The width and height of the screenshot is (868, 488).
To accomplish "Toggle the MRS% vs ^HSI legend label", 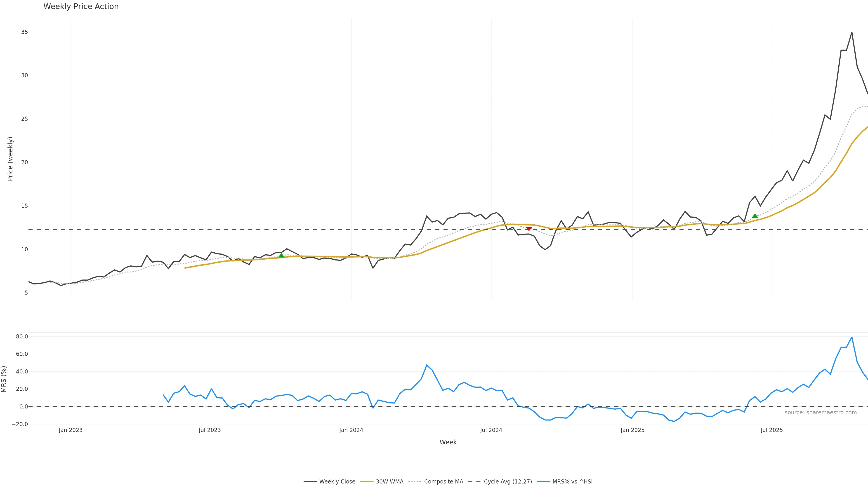I will pos(572,482).
